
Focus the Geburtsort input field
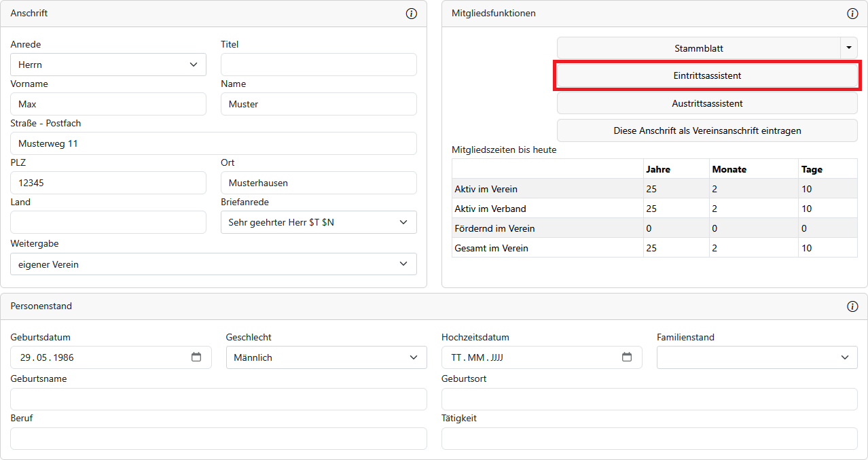[649, 400]
